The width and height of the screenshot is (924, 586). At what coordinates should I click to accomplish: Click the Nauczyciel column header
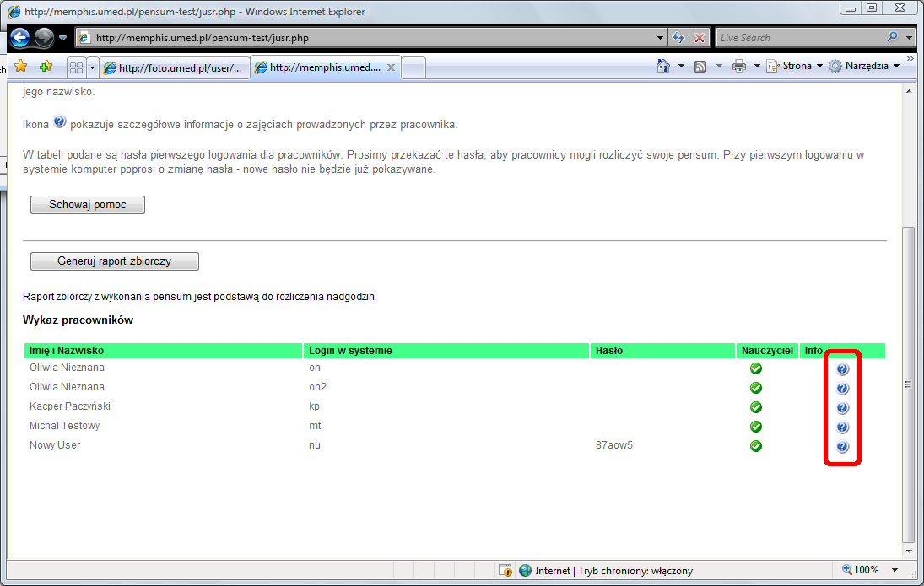(767, 351)
